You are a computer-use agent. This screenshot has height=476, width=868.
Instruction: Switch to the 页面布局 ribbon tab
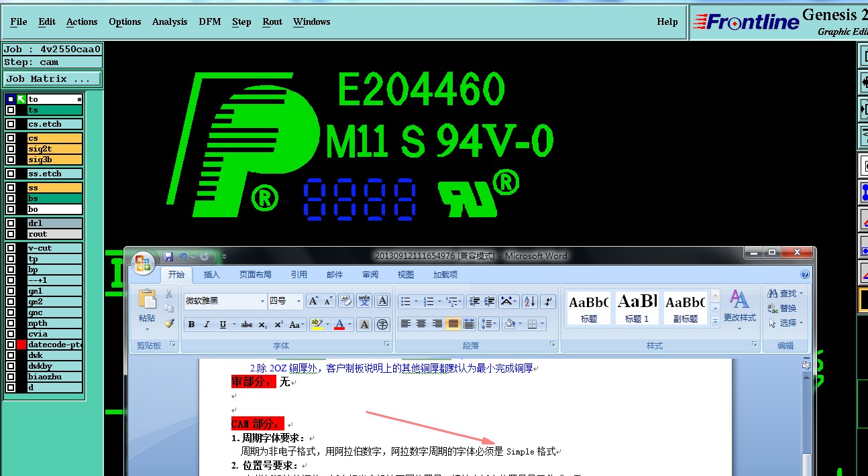point(256,274)
